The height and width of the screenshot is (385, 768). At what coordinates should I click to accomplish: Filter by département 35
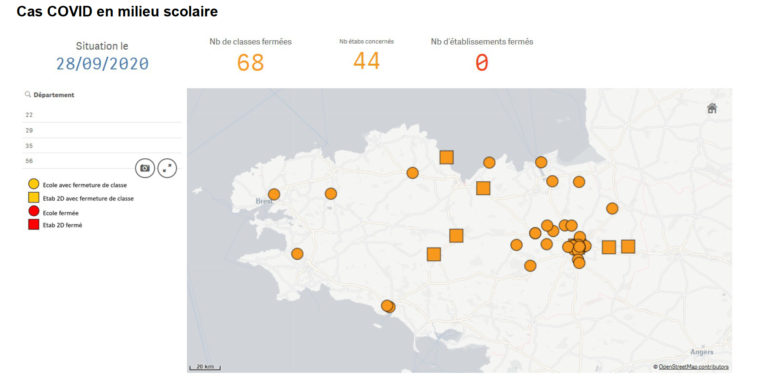102,145
